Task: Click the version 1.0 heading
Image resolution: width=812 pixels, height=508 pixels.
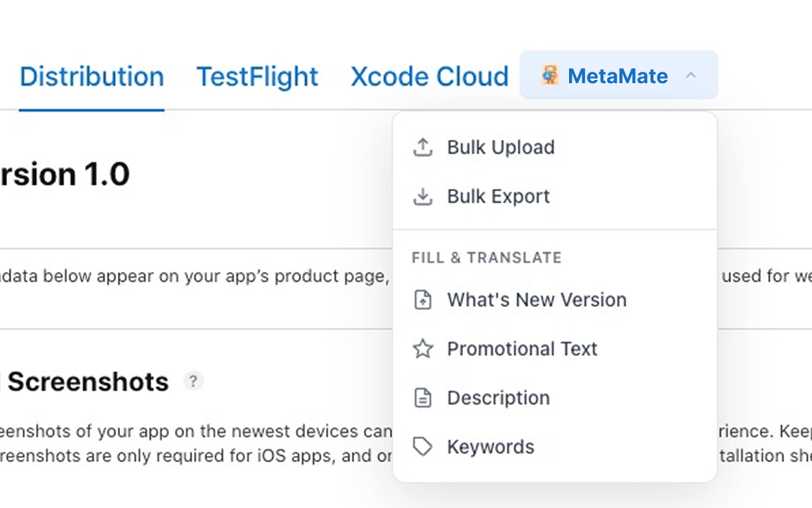Action: point(65,175)
